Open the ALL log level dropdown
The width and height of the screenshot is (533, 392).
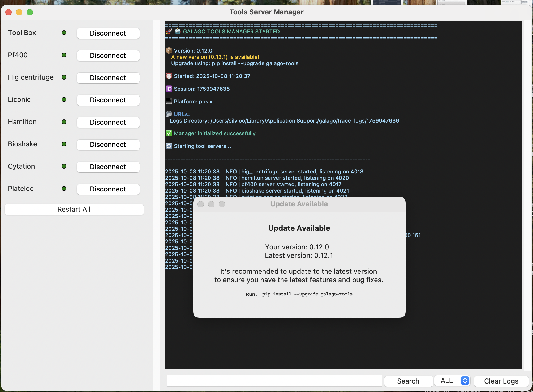(449, 381)
